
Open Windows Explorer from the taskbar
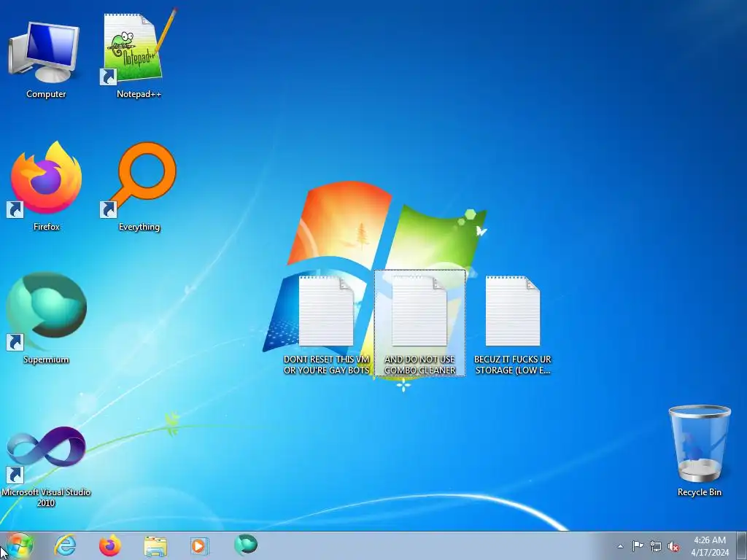(155, 545)
